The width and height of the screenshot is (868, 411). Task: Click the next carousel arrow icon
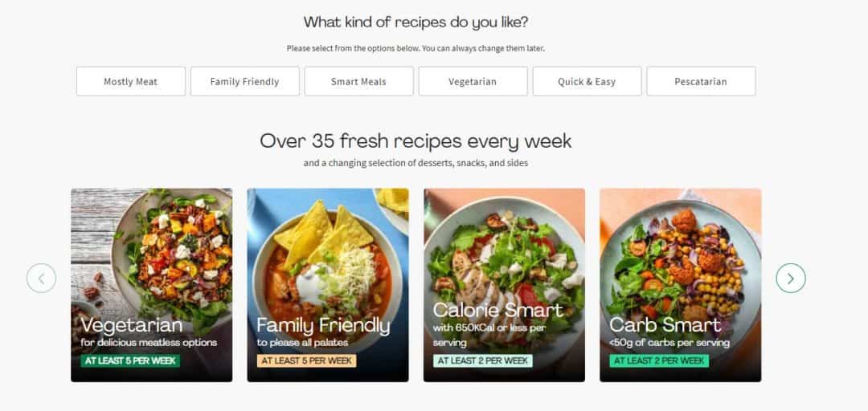(791, 279)
